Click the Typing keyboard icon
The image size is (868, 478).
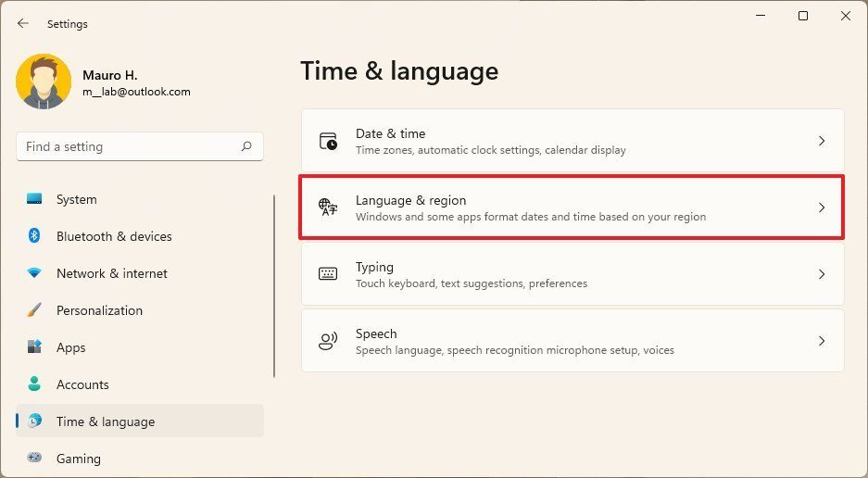pyautogui.click(x=328, y=273)
